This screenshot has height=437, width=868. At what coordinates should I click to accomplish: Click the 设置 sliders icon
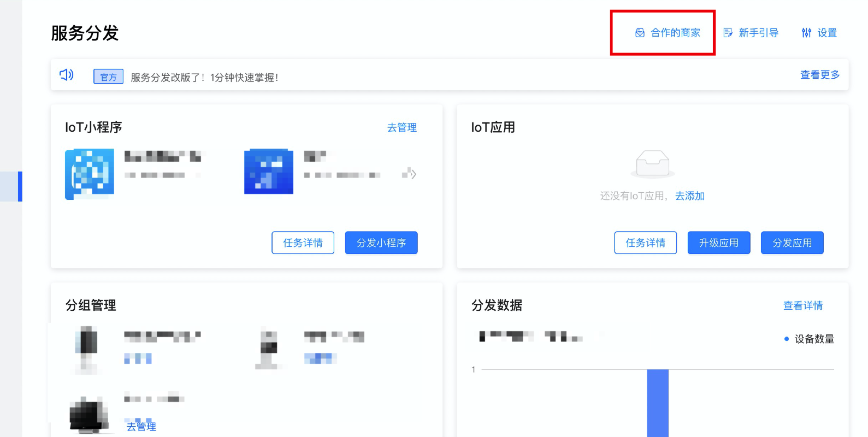pyautogui.click(x=806, y=33)
